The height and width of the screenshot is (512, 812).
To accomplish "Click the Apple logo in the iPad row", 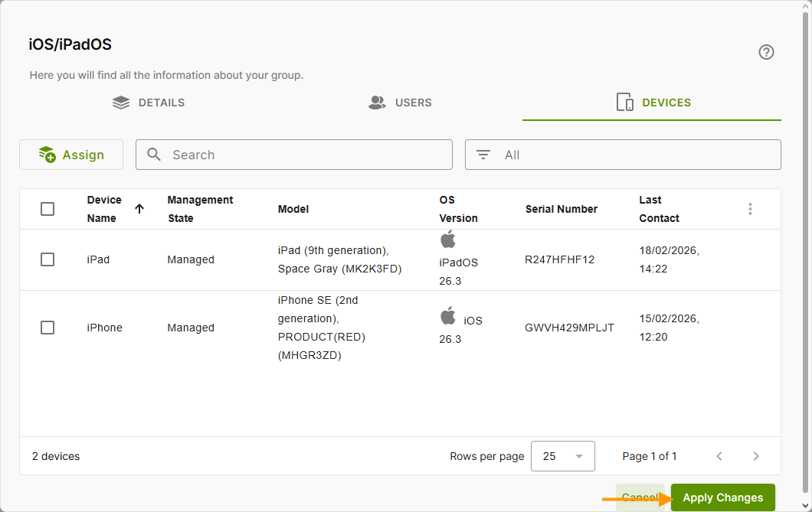I will (448, 240).
